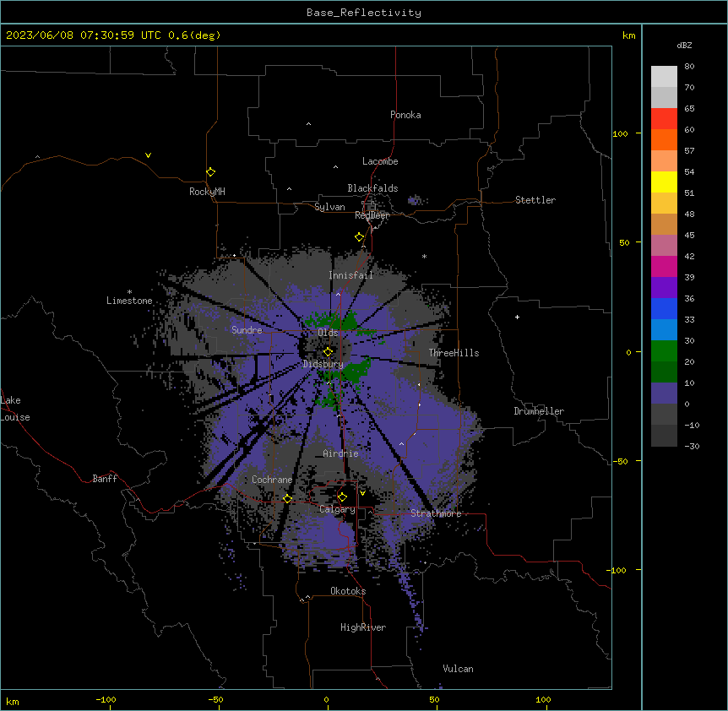Select the Lake Louise label

(x=15, y=409)
